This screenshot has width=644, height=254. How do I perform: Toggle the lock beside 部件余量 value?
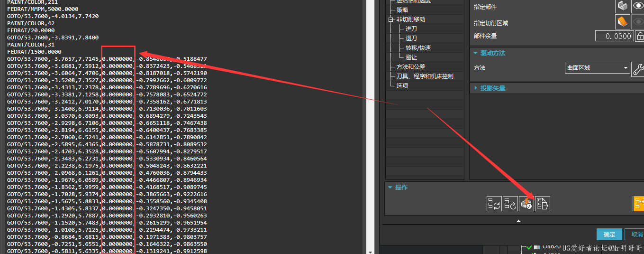point(639,36)
